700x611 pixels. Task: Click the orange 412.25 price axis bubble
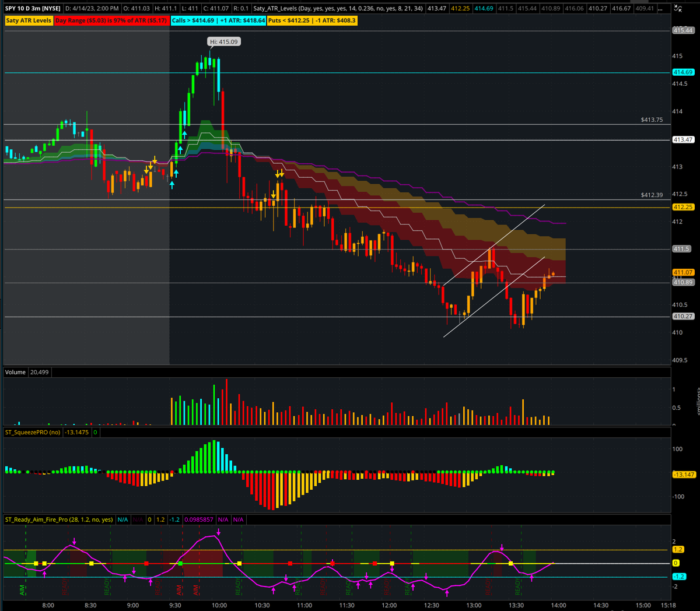(682, 207)
